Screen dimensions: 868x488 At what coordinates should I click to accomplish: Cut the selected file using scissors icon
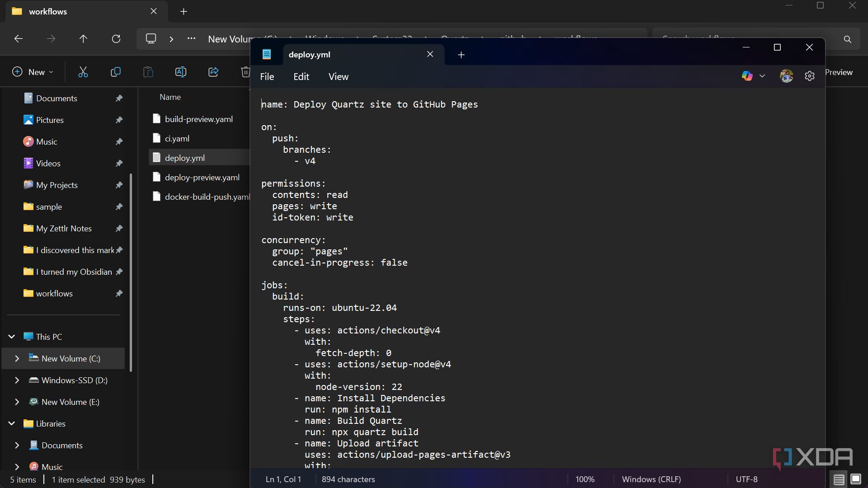click(83, 72)
